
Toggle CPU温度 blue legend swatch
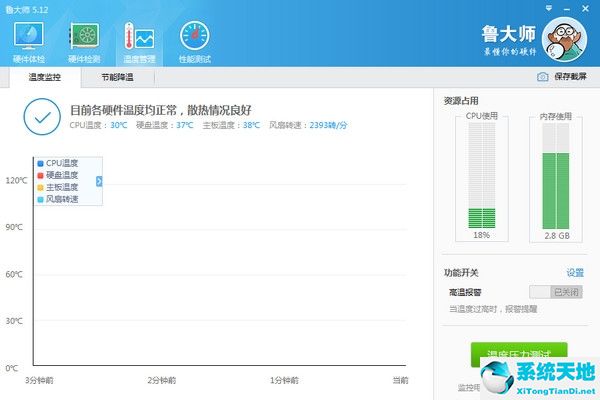[x=40, y=163]
